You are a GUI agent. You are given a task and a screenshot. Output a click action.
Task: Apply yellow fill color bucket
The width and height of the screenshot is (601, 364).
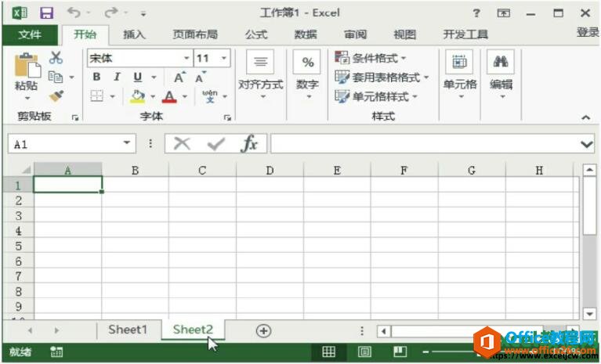click(x=137, y=96)
